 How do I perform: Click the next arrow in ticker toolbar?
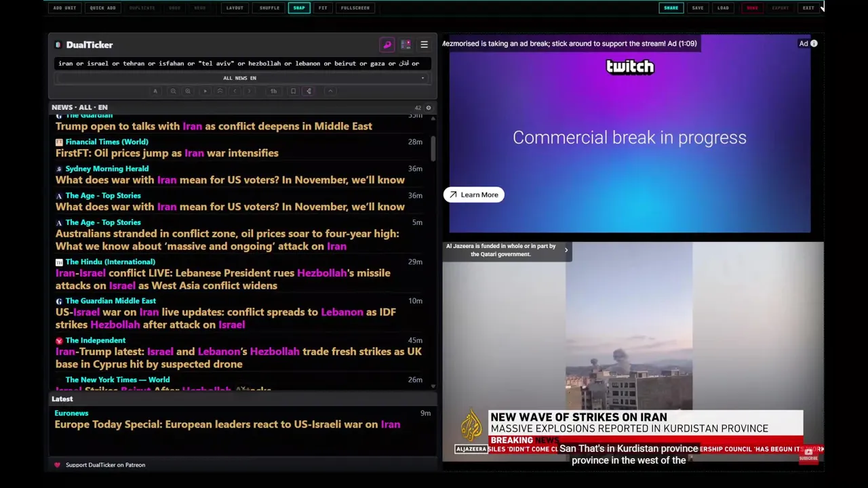click(249, 91)
